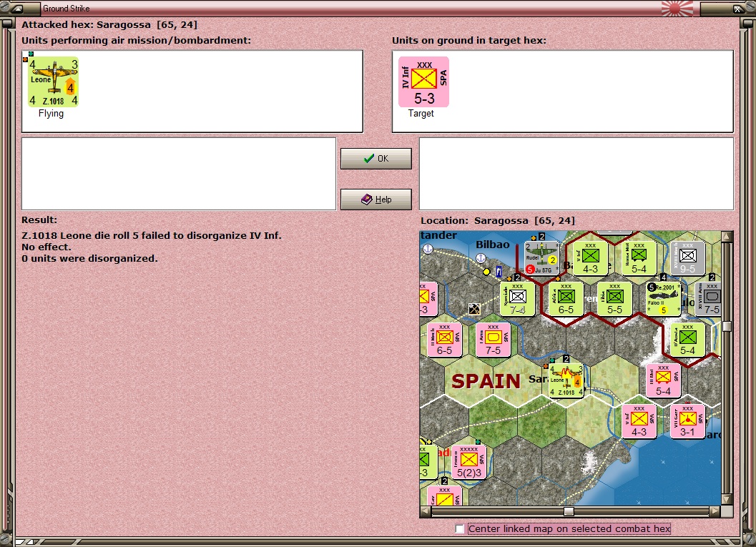Click the pickaxe resource icon on map
The image size is (756, 547).
474,308
